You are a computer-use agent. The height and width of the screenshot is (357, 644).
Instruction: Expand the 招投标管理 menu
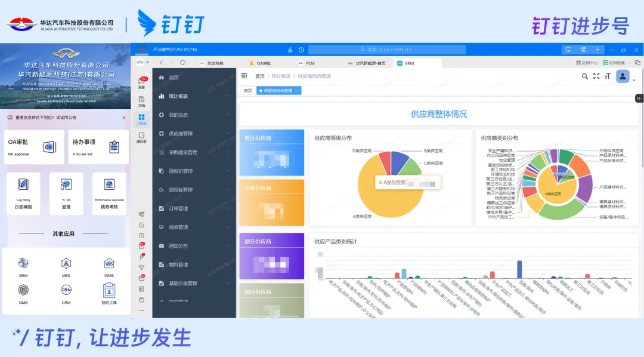pyautogui.click(x=194, y=190)
